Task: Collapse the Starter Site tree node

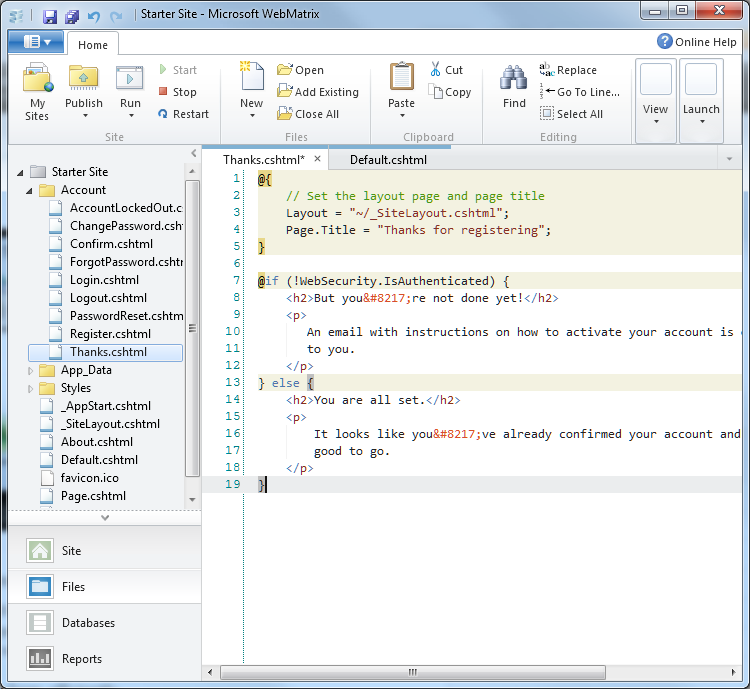Action: coord(20,173)
